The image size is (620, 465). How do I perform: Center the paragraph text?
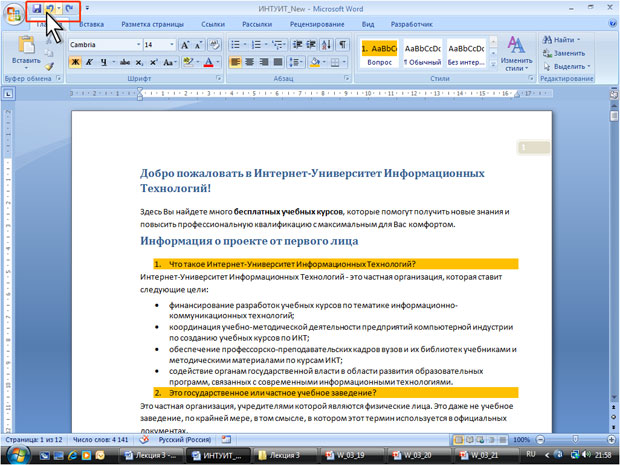249,62
